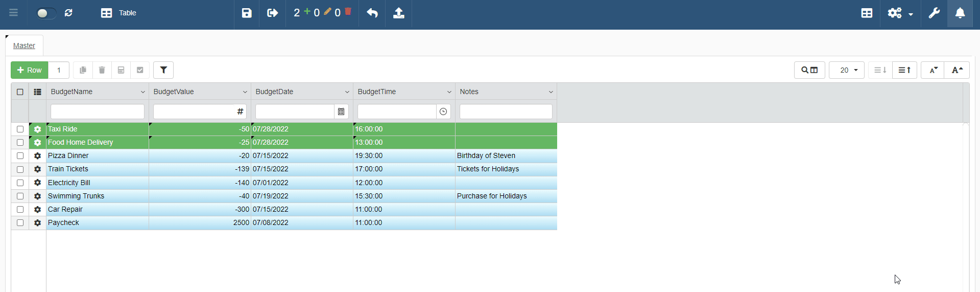This screenshot has width=980, height=292.
Task: Open the notifications bell
Action: click(960, 13)
